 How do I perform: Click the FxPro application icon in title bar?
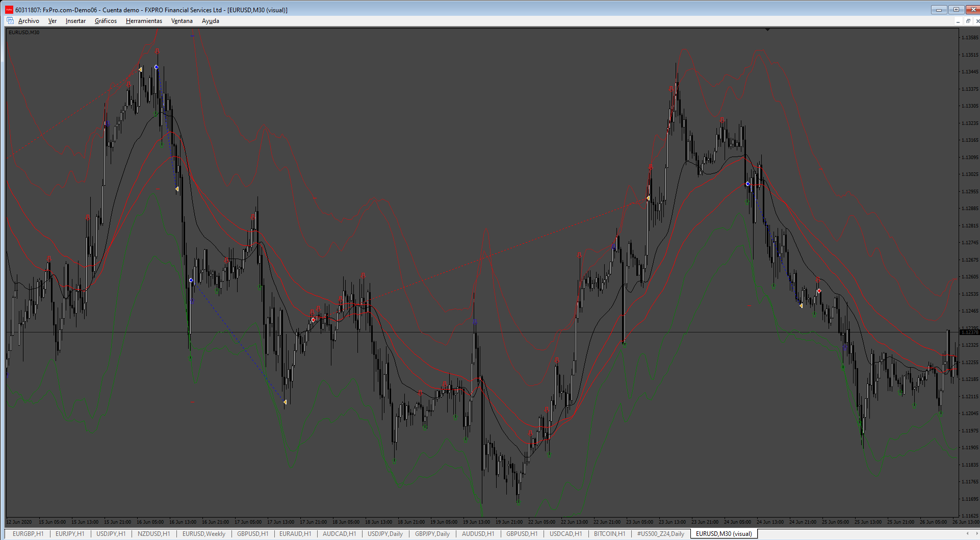click(x=9, y=10)
